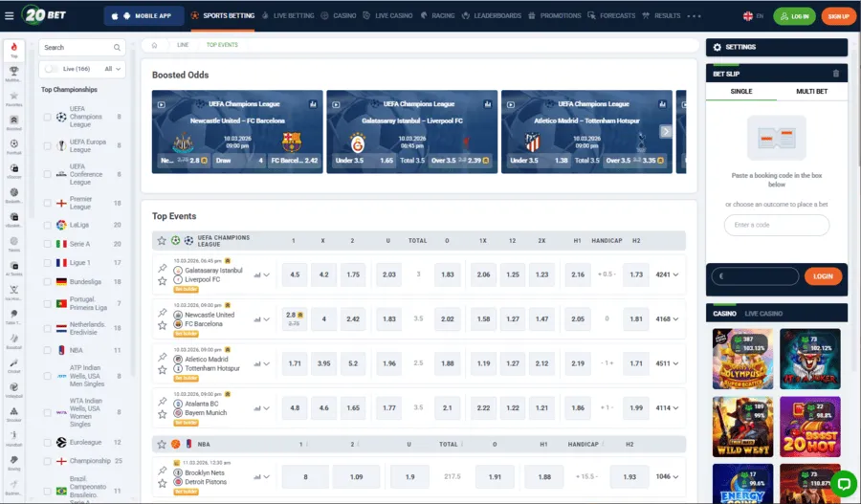Check the Serie A checkbox
Image resolution: width=861 pixels, height=504 pixels.
point(47,244)
